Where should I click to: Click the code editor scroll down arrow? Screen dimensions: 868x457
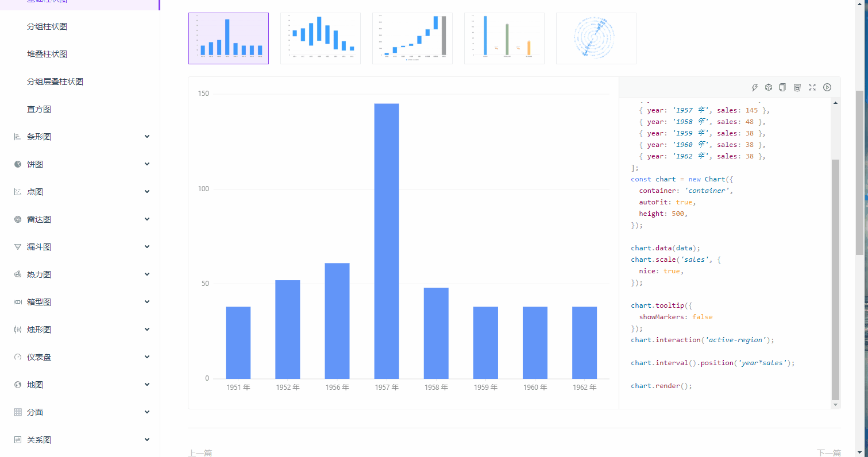835,405
